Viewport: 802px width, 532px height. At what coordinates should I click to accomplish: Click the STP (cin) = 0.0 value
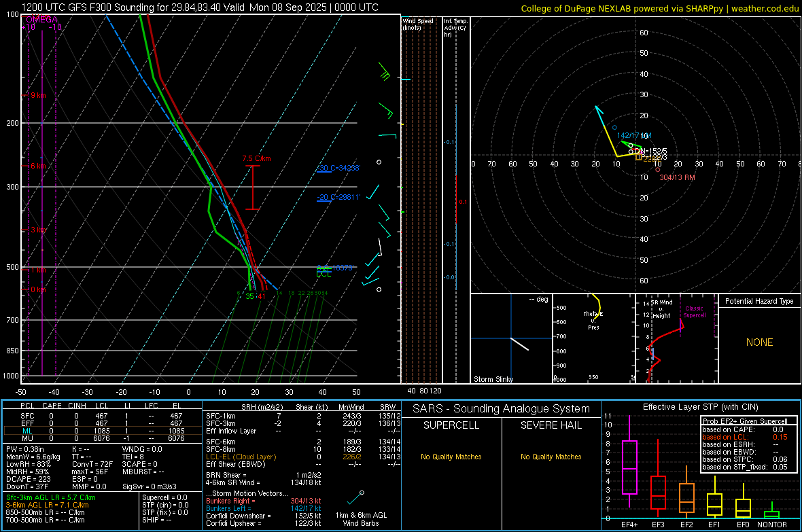pyautogui.click(x=166, y=505)
